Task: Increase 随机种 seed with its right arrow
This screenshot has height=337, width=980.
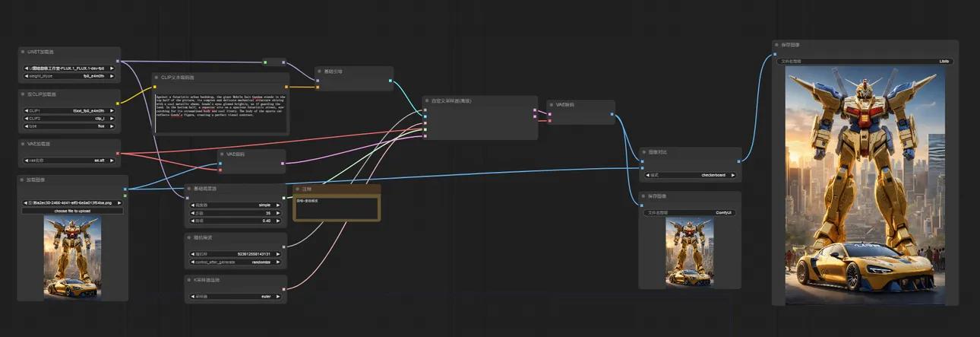Action: [279, 254]
